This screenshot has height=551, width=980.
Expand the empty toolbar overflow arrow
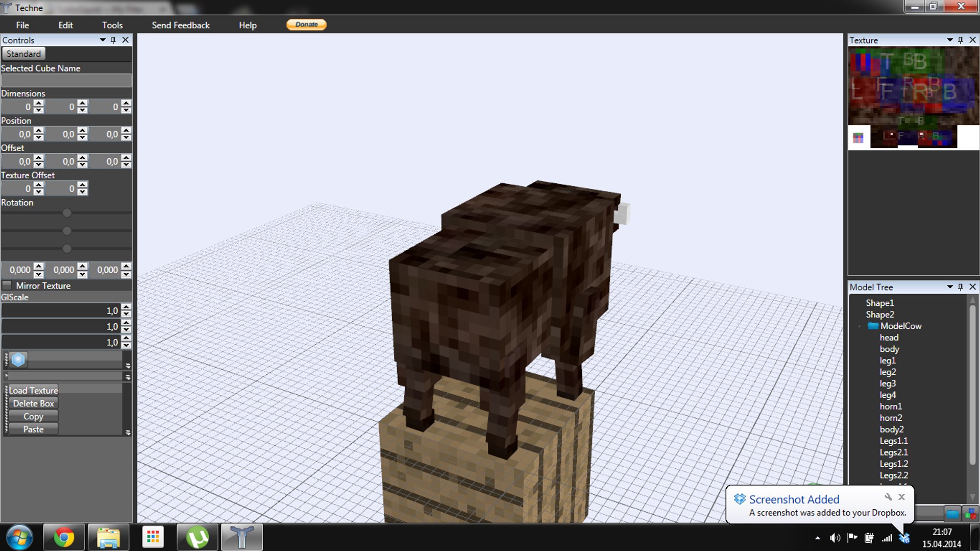128,377
